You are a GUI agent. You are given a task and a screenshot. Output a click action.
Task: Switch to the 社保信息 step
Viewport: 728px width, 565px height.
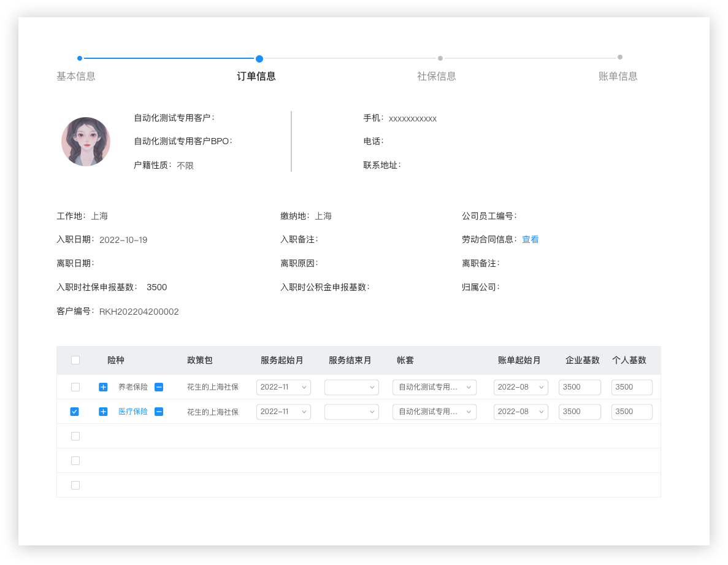[x=437, y=76]
